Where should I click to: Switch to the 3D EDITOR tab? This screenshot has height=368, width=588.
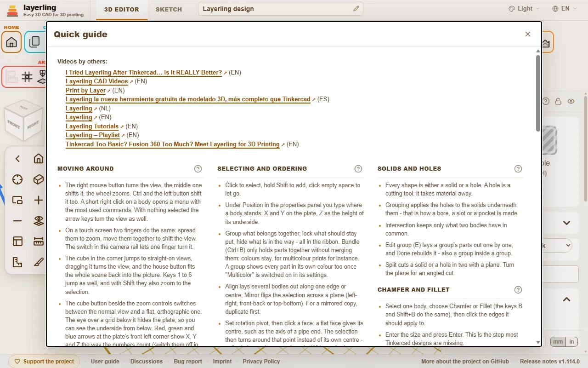point(122,9)
